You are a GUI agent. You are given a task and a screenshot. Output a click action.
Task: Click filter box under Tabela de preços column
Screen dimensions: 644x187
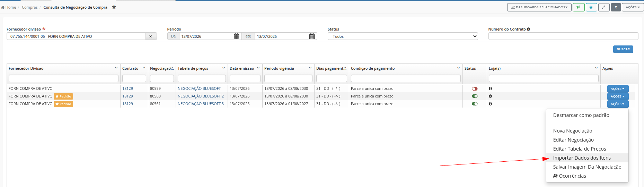[202, 78]
